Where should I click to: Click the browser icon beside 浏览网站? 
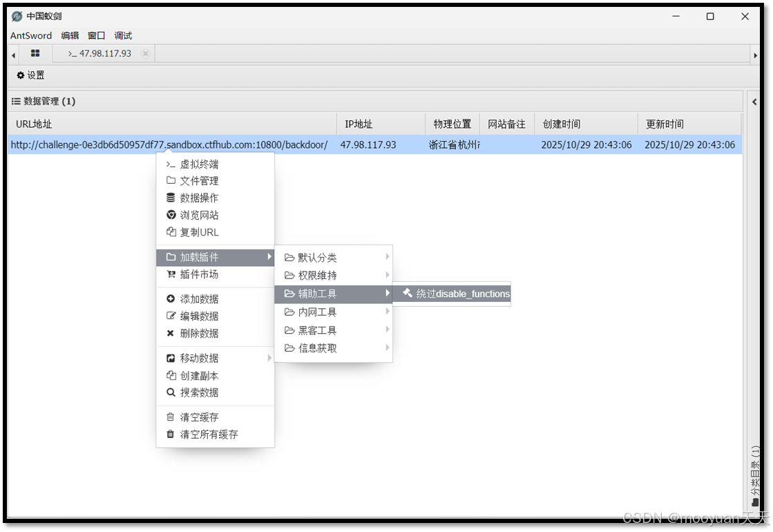point(171,214)
